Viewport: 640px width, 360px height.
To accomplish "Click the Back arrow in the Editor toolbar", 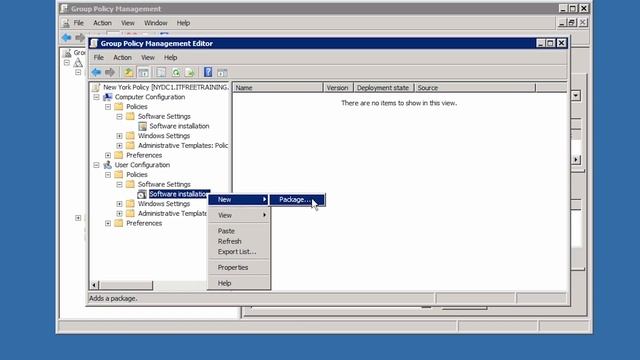I will pos(96,73).
